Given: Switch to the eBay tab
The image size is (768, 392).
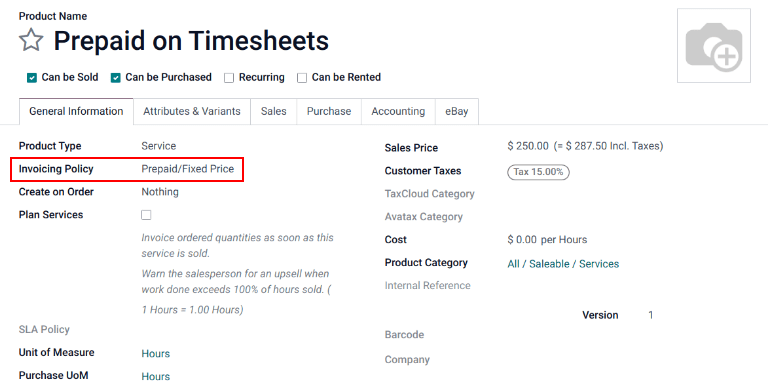Looking at the screenshot, I should [456, 111].
